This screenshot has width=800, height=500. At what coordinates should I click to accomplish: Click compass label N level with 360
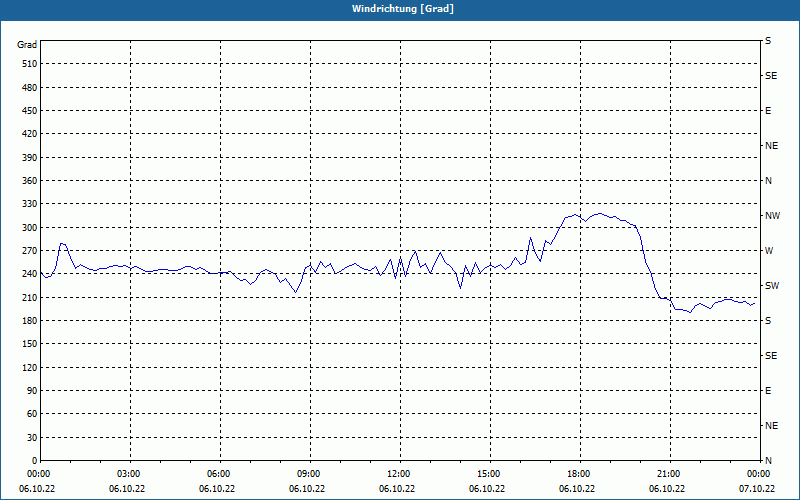coord(768,181)
